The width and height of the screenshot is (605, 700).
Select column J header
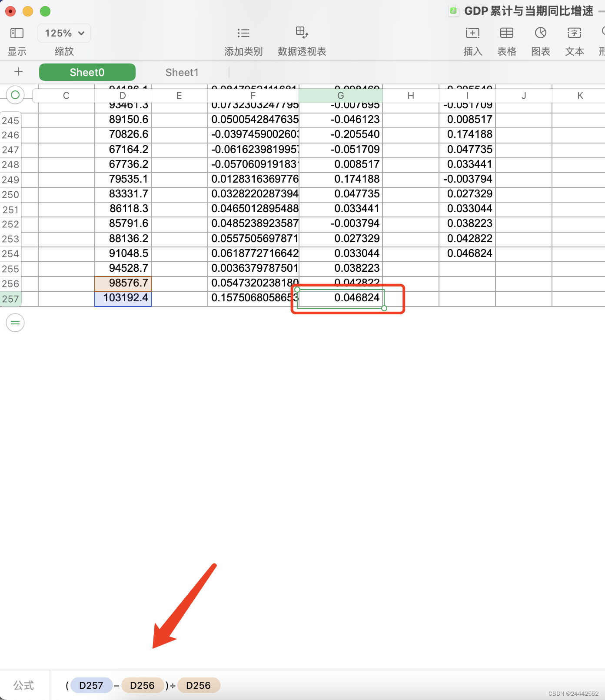(x=523, y=96)
